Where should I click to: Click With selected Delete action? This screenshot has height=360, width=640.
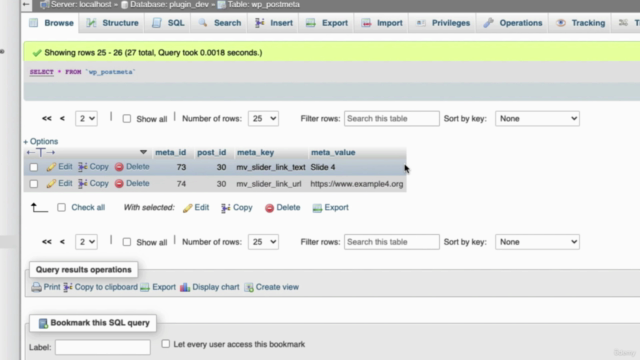tap(282, 207)
